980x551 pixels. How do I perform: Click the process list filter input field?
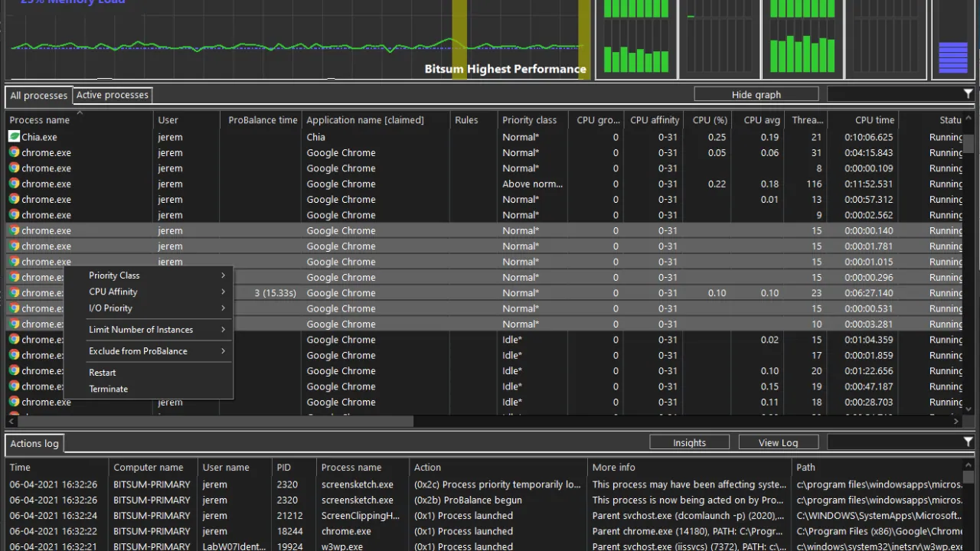pyautogui.click(x=894, y=94)
